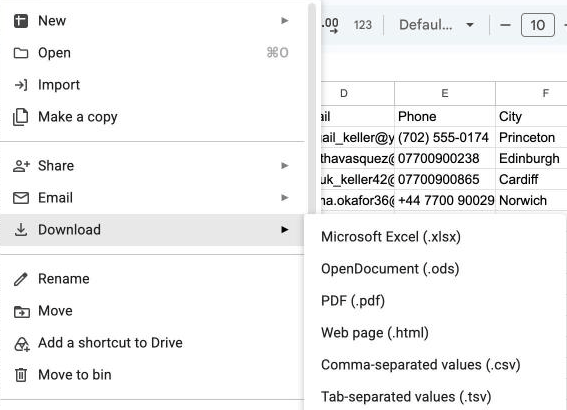The height and width of the screenshot is (410, 567).
Task: Expand the Share submenu arrow
Action: pos(285,166)
